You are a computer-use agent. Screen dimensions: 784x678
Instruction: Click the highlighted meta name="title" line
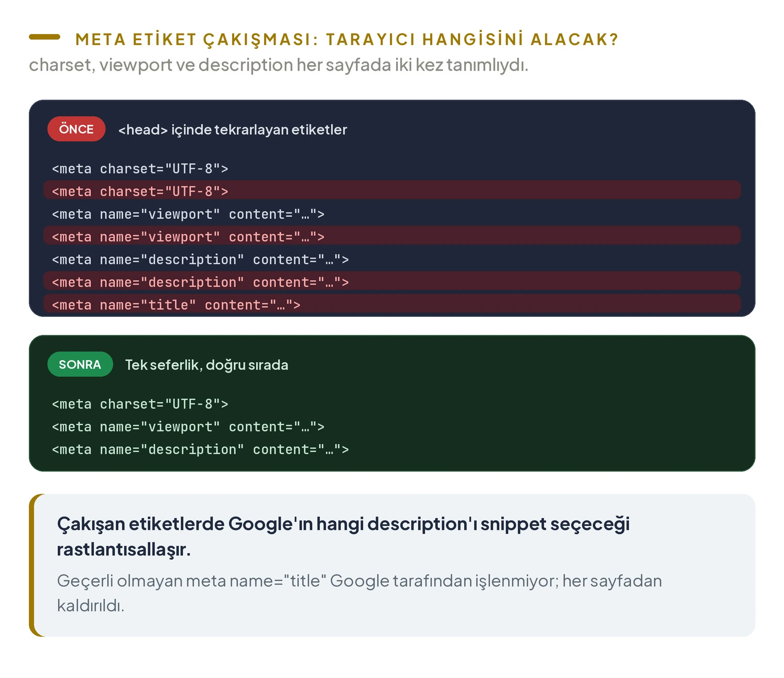(x=392, y=304)
